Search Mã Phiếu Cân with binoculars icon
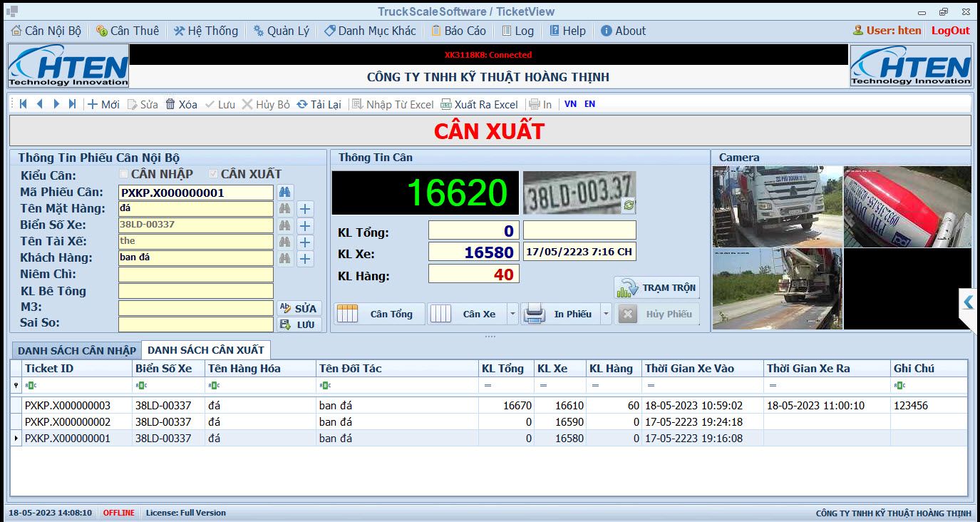 pyautogui.click(x=285, y=193)
